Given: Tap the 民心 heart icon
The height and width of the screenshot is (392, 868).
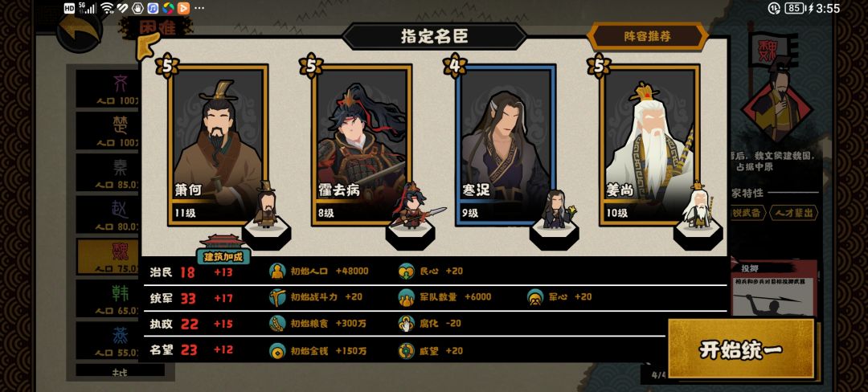Looking at the screenshot, I should (407, 271).
